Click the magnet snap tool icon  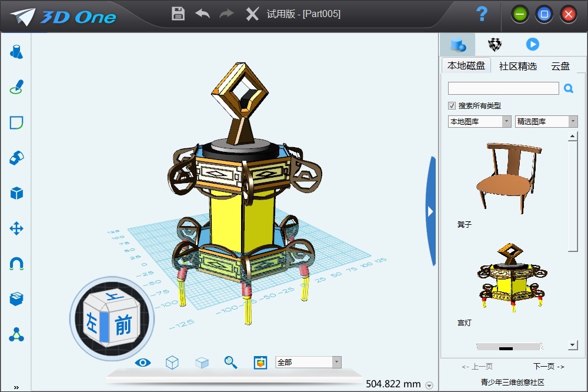click(x=16, y=264)
